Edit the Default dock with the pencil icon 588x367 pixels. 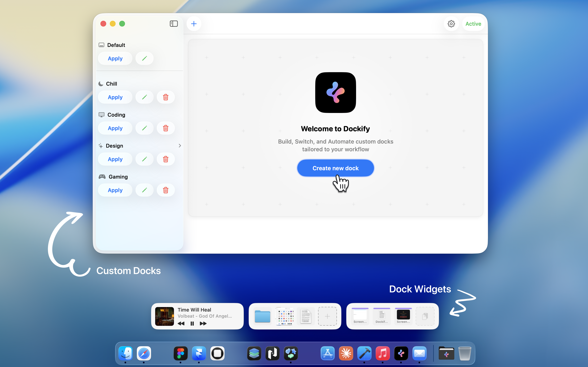click(x=144, y=58)
